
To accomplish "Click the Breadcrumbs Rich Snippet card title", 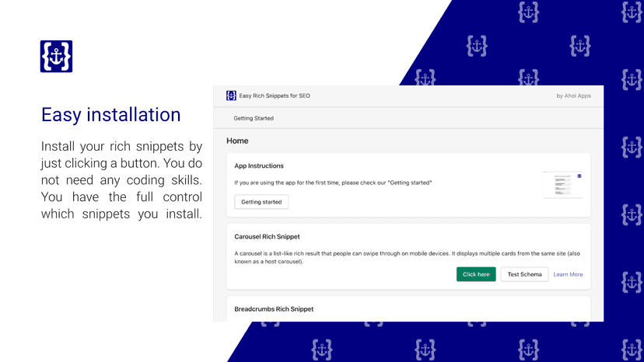I will pyautogui.click(x=274, y=309).
